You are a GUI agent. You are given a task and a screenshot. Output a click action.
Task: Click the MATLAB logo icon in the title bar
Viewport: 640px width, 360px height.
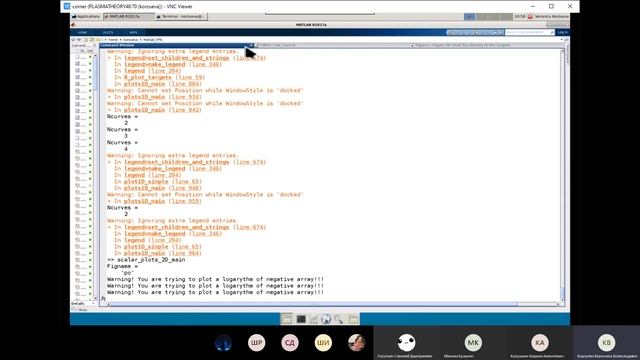[x=73, y=25]
